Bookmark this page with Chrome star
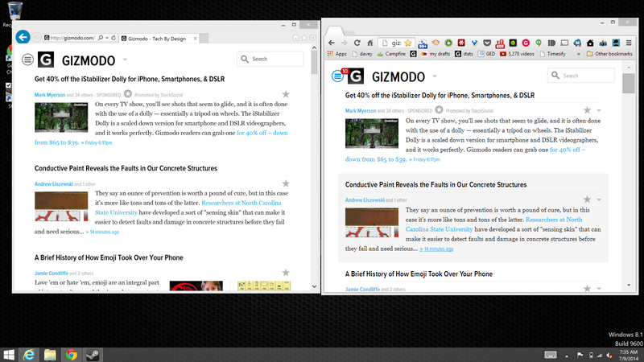The width and height of the screenshot is (644, 362). click(x=408, y=43)
